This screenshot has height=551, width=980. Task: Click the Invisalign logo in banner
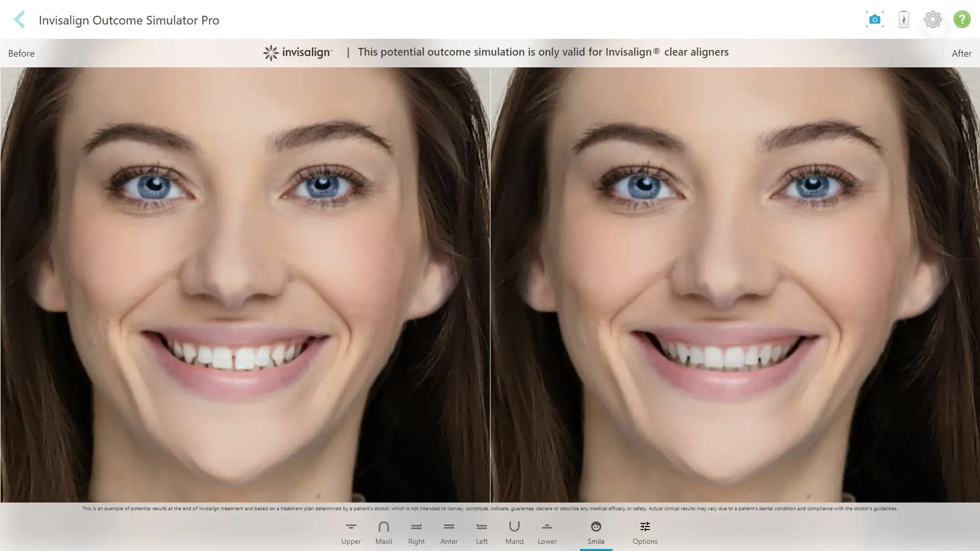298,52
